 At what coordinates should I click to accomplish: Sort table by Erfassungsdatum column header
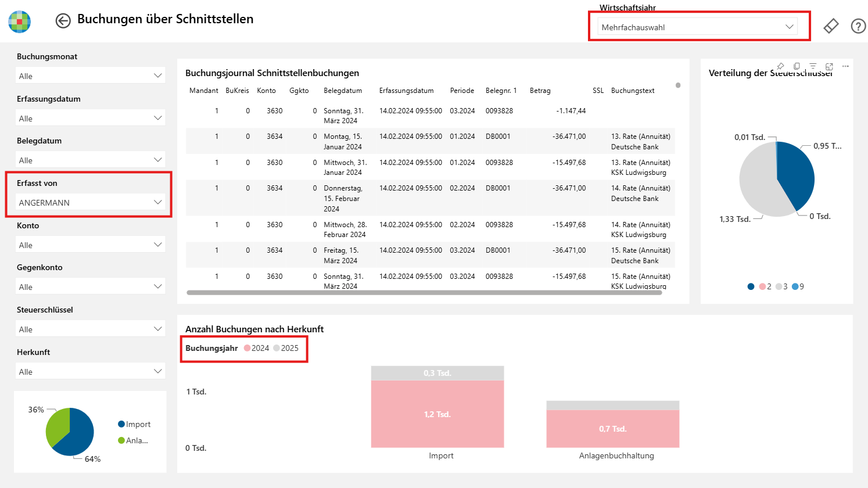[406, 91]
